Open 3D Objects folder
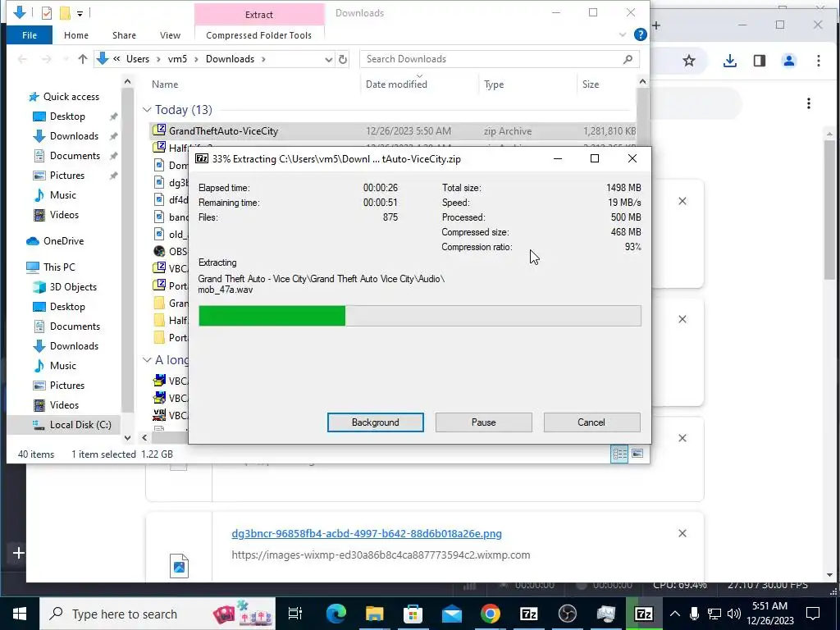This screenshot has width=840, height=630. click(x=73, y=286)
